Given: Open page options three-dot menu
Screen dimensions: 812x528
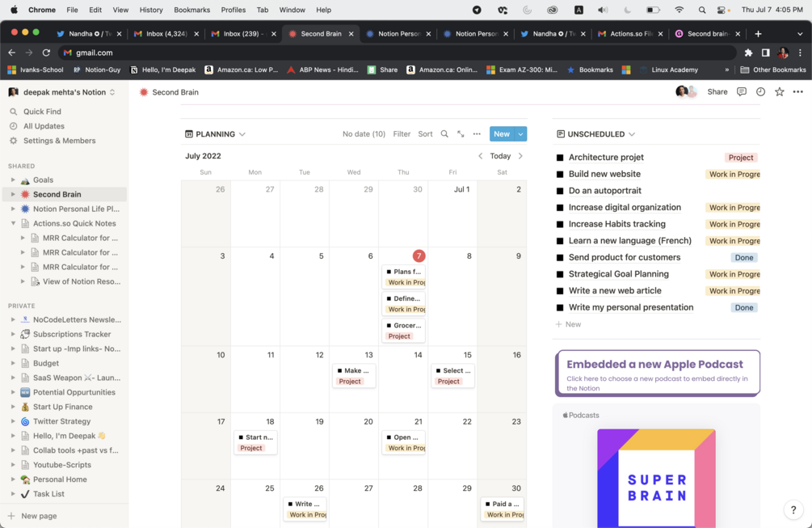Looking at the screenshot, I should 798,91.
